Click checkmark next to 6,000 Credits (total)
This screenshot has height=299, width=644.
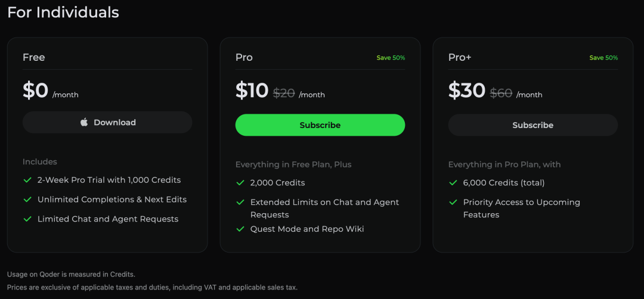pos(453,183)
